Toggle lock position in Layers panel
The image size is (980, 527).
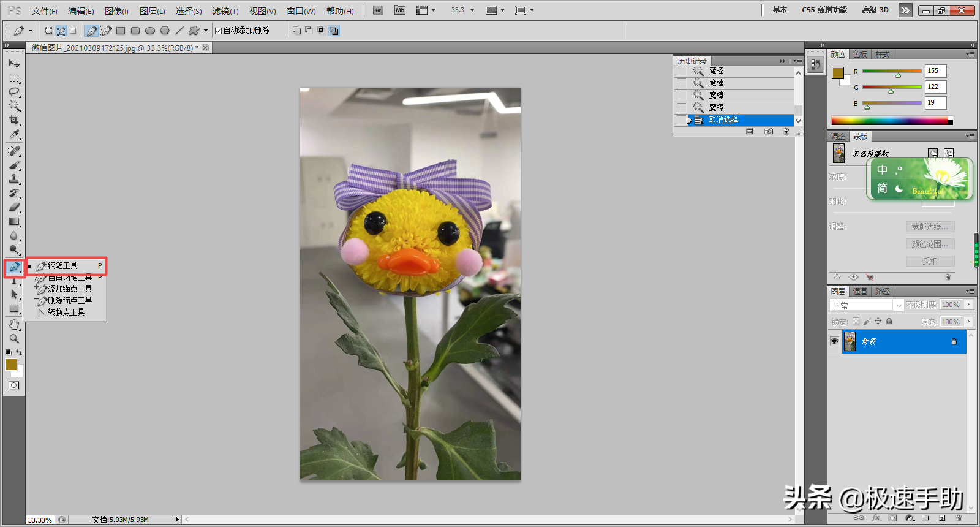(x=878, y=321)
